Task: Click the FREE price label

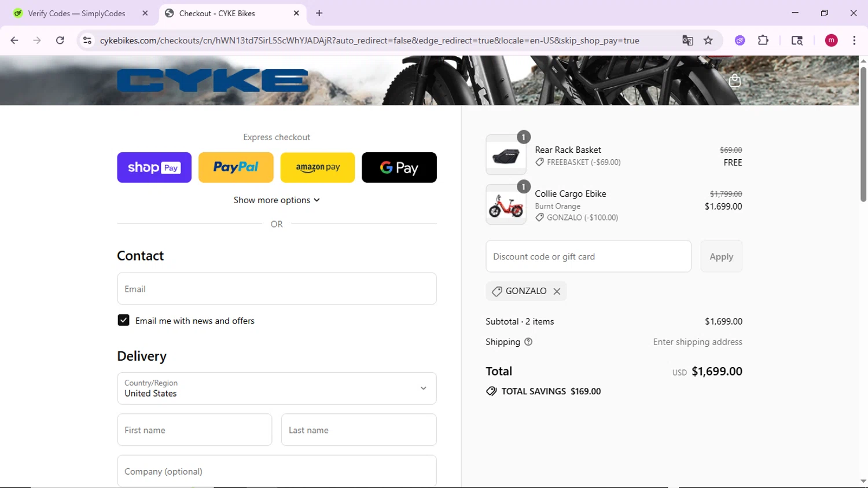Action: pos(733,163)
